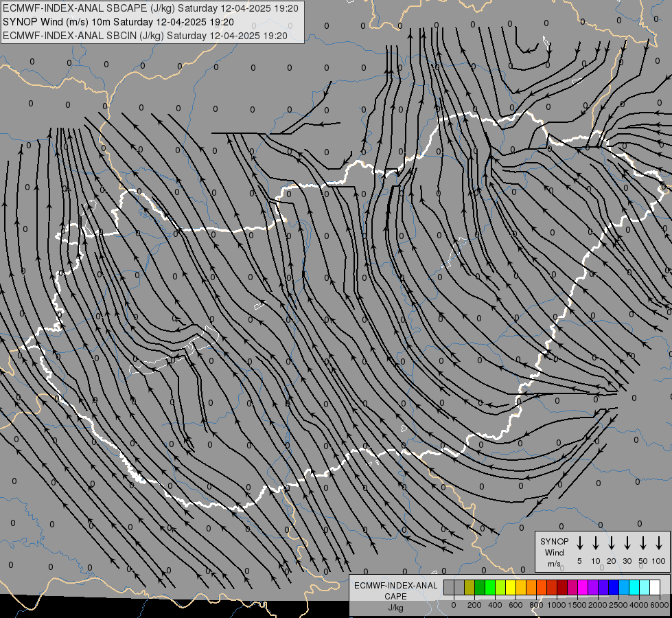Viewport: 672px width, 618px height.
Task: Click the SBCAPE title line
Action: click(150, 8)
